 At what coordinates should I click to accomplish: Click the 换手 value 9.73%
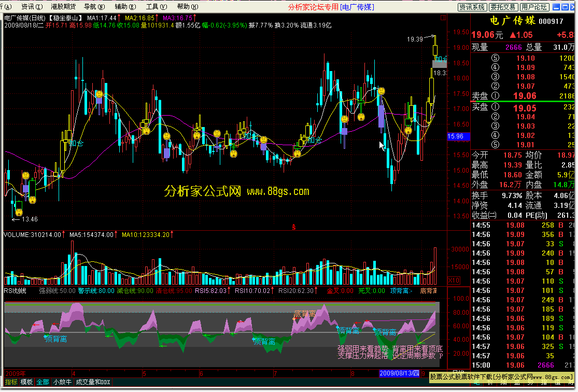point(512,196)
